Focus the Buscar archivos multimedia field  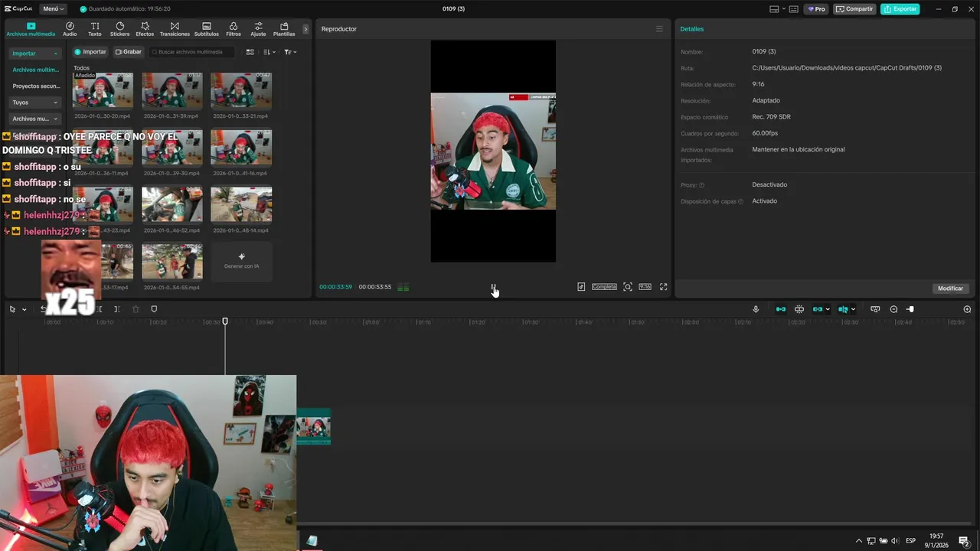(x=191, y=52)
